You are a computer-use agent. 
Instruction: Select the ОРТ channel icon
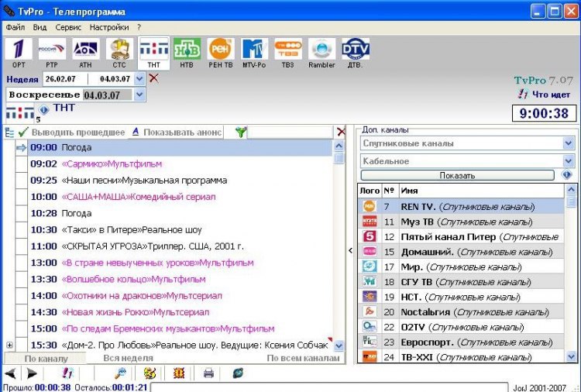[x=19, y=53]
